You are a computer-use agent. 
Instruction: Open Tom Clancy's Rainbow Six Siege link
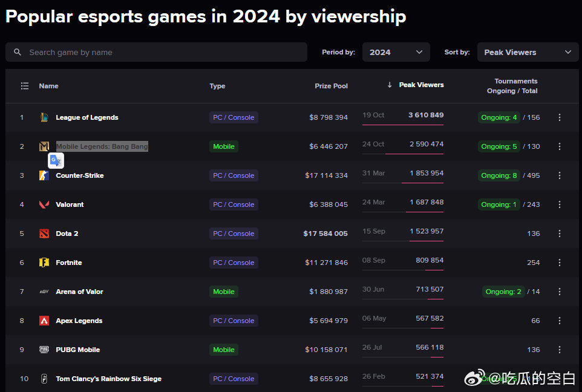108,379
